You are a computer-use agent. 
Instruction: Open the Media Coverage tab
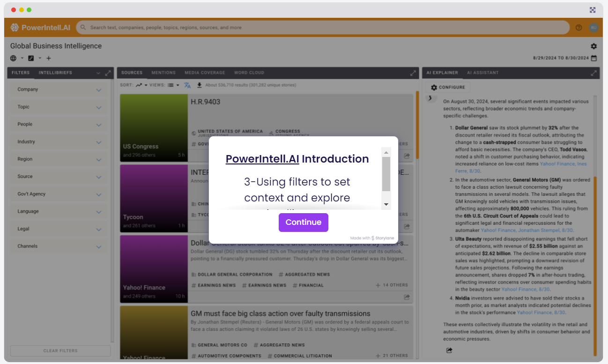[x=205, y=73]
